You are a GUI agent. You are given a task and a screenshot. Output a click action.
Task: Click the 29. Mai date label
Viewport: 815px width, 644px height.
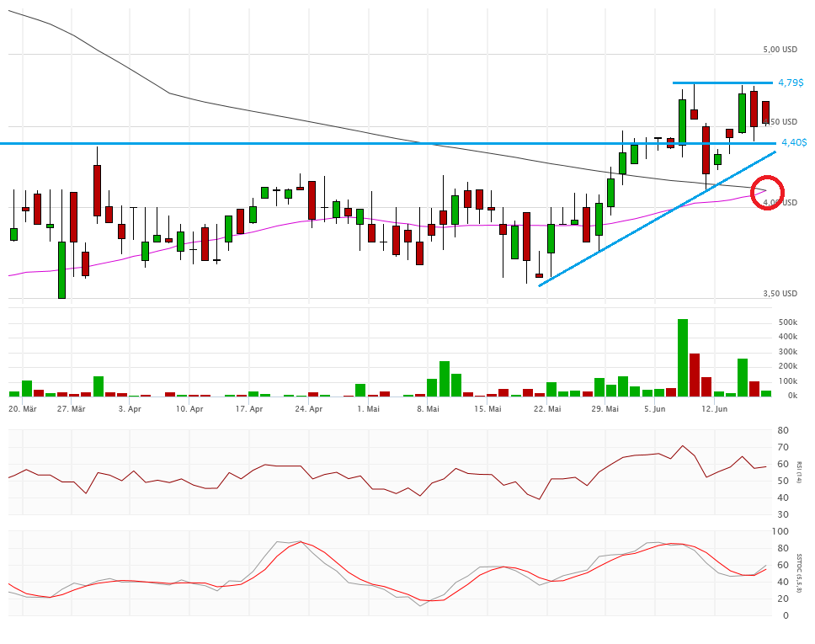[605, 409]
